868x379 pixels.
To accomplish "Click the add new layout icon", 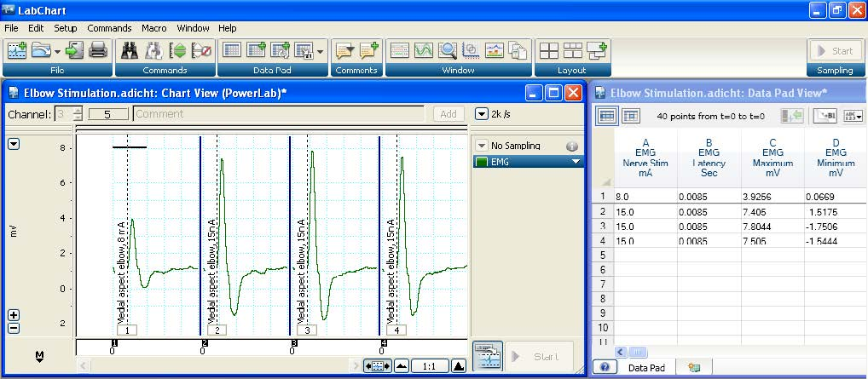I will [597, 50].
